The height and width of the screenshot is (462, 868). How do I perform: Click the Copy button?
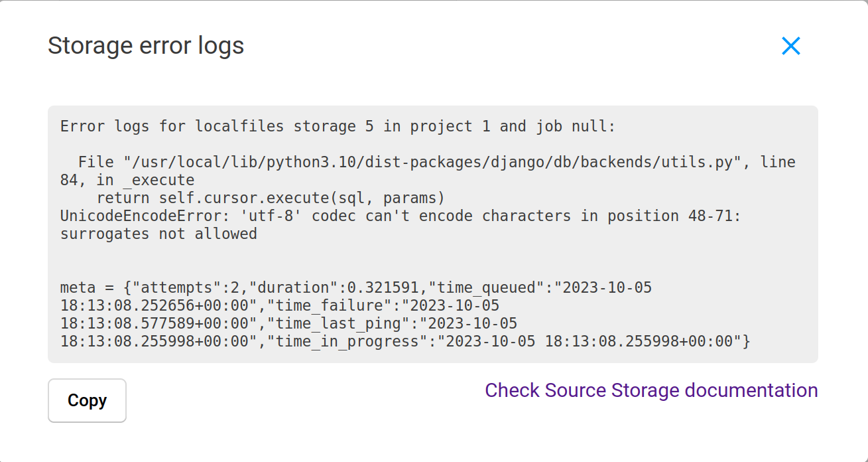(87, 400)
